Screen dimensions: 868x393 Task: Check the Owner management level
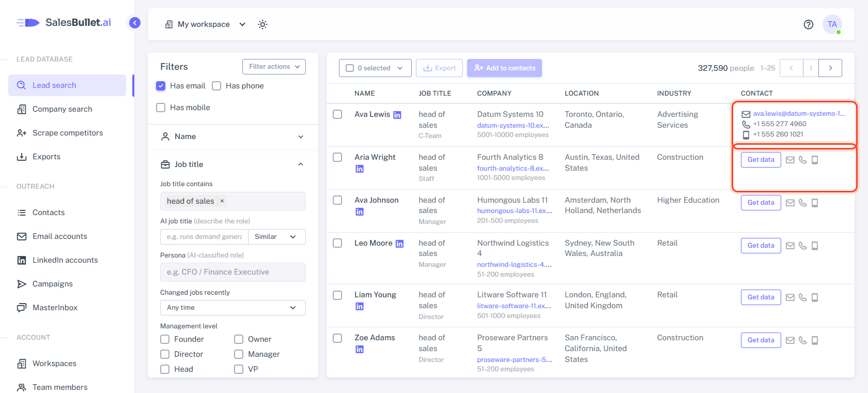(x=239, y=339)
